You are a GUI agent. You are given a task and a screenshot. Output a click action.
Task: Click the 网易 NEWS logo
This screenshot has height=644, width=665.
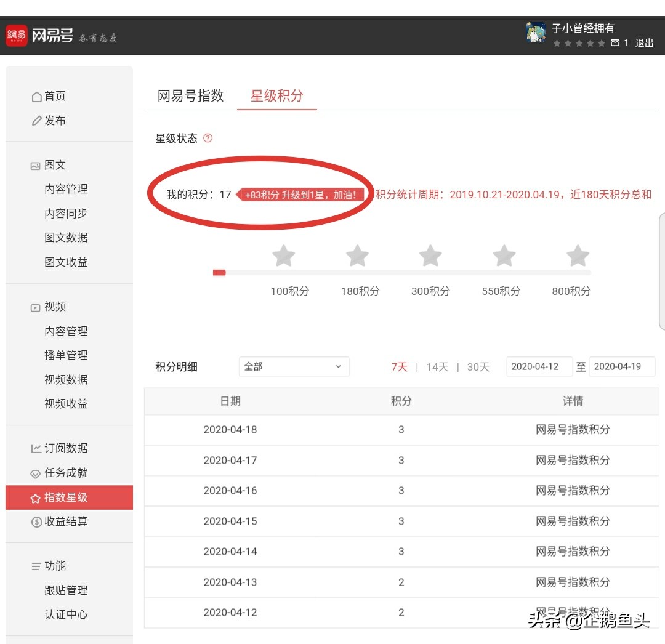click(x=17, y=35)
